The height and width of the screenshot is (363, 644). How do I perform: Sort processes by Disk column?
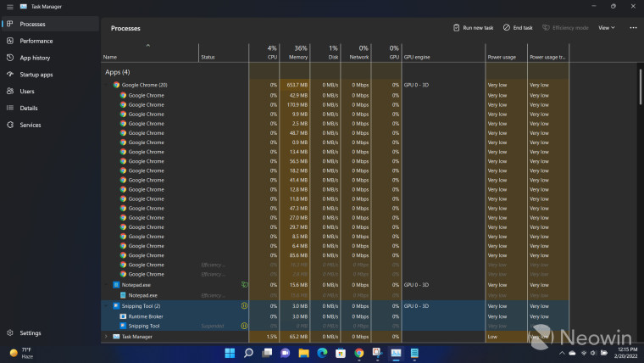325,53
